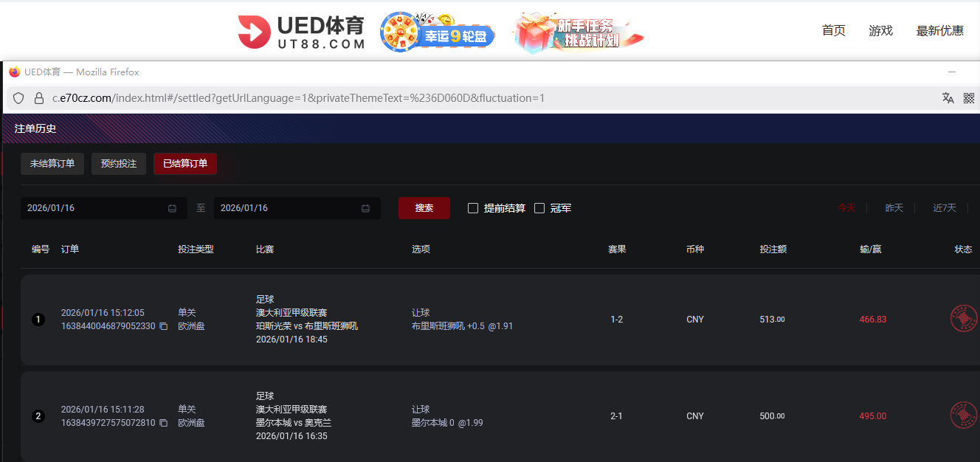Image resolution: width=980 pixels, height=462 pixels.
Task: Click the translate page icon in address bar
Action: pyautogui.click(x=948, y=98)
